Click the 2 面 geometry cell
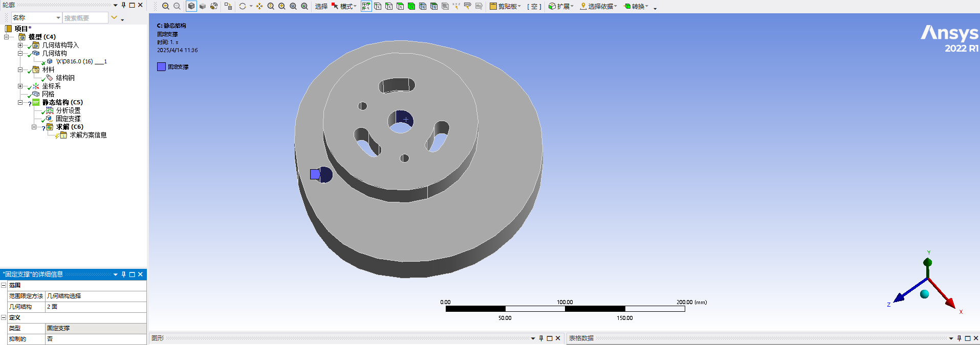980x345 pixels. click(96, 307)
